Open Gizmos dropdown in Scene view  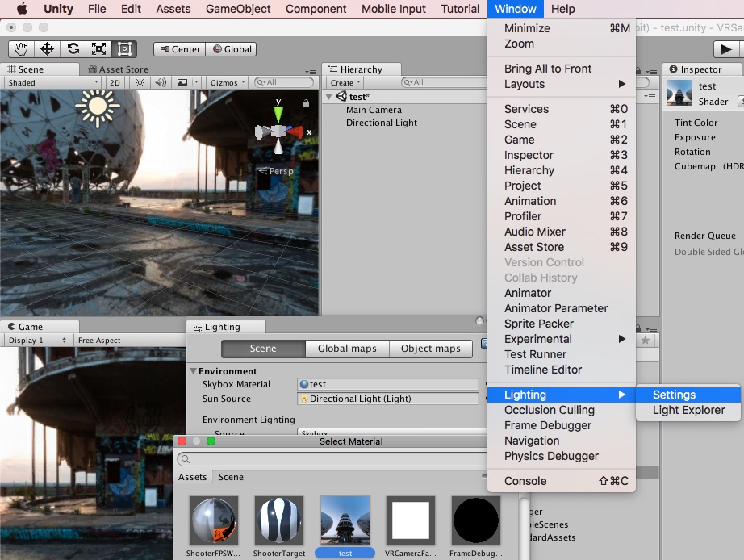(228, 82)
